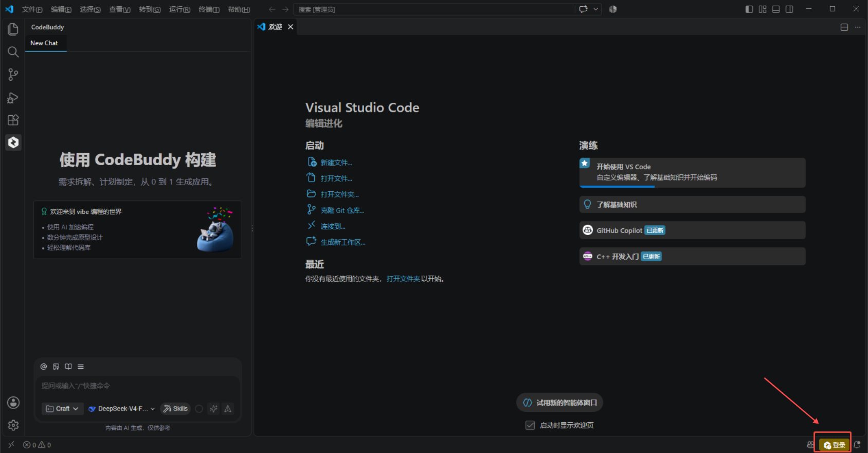Click the Copilot status bar icon
Screen dimensions: 868x453
[x=810, y=445]
